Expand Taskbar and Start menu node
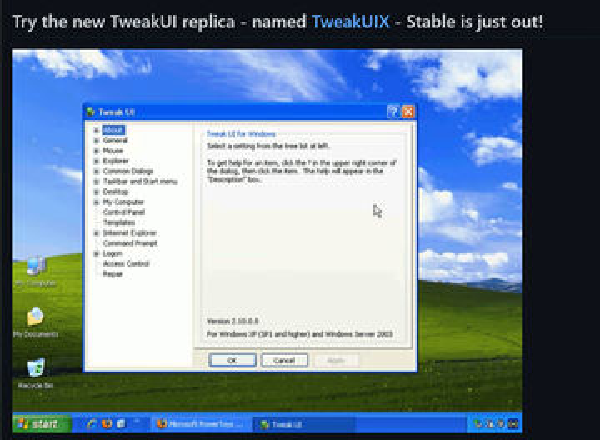Screen dimensions: 600x440 [x=96, y=181]
